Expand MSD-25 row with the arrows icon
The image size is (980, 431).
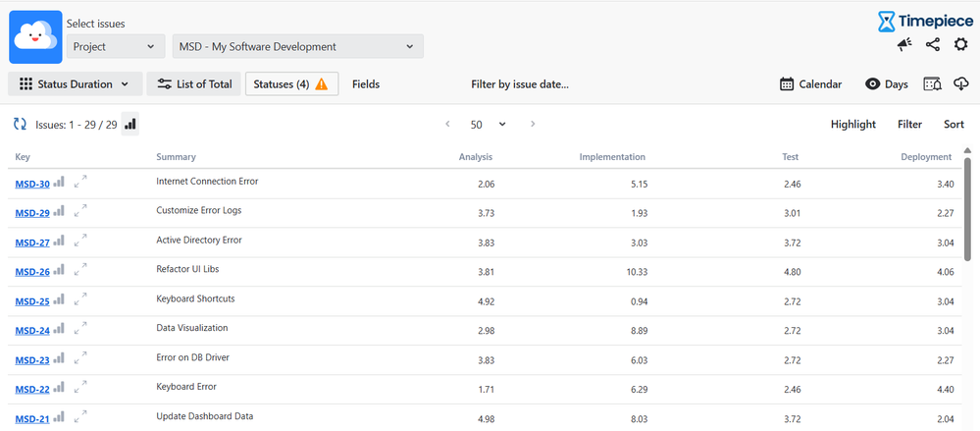80,299
